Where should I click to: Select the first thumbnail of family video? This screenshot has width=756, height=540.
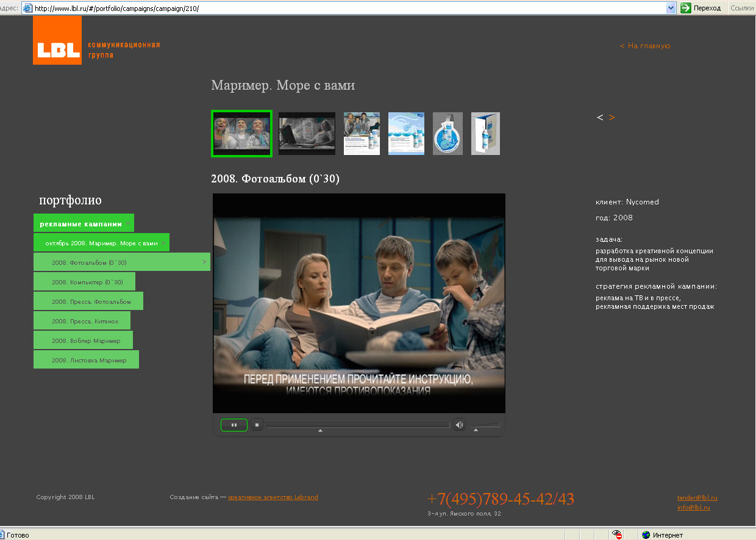241,133
